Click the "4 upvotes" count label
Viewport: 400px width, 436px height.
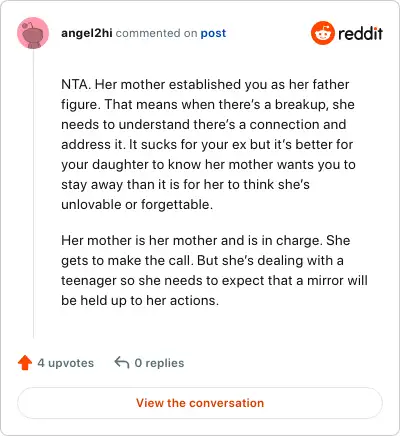pos(66,363)
